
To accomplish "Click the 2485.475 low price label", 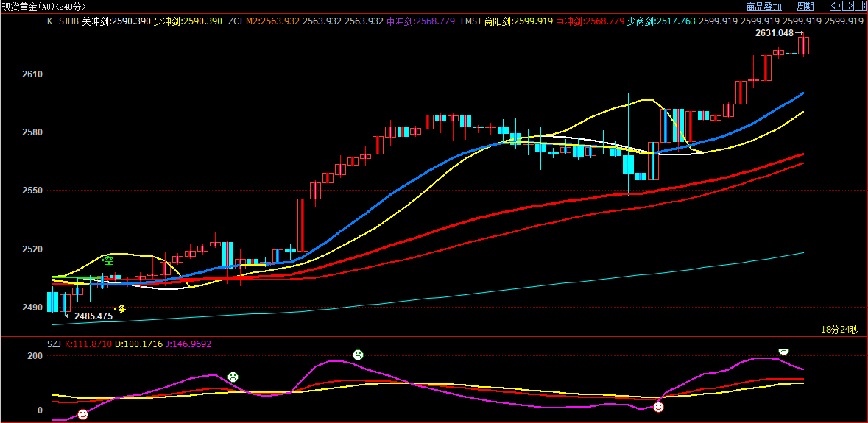I will coord(93,316).
